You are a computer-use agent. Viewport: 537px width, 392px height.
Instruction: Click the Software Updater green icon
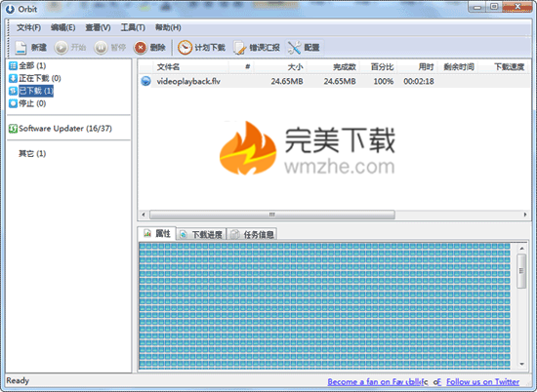pyautogui.click(x=13, y=129)
